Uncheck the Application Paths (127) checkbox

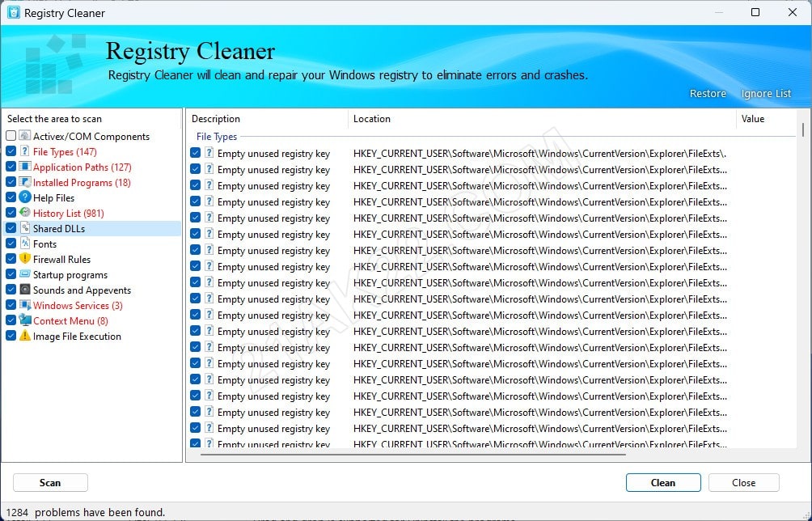(x=11, y=167)
